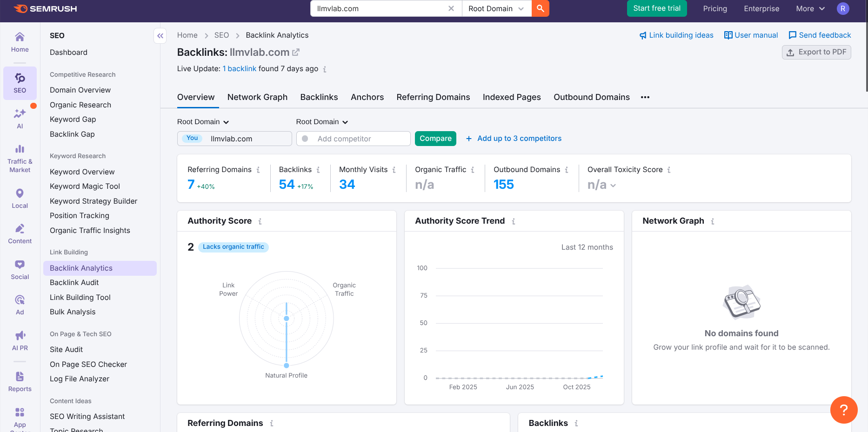868x432 pixels.
Task: Show more tabs via ellipsis menu
Action: pyautogui.click(x=645, y=97)
